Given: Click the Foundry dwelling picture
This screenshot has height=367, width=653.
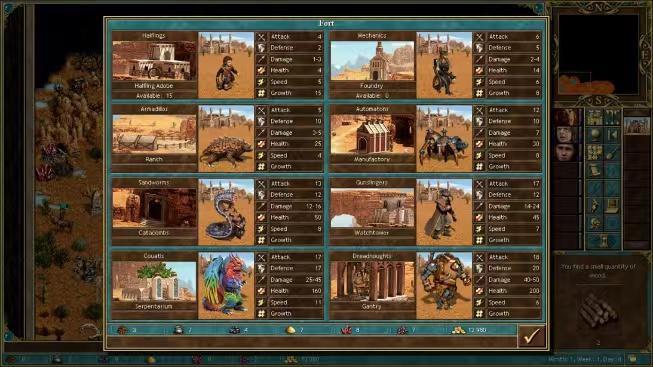Looking at the screenshot, I should (x=372, y=60).
